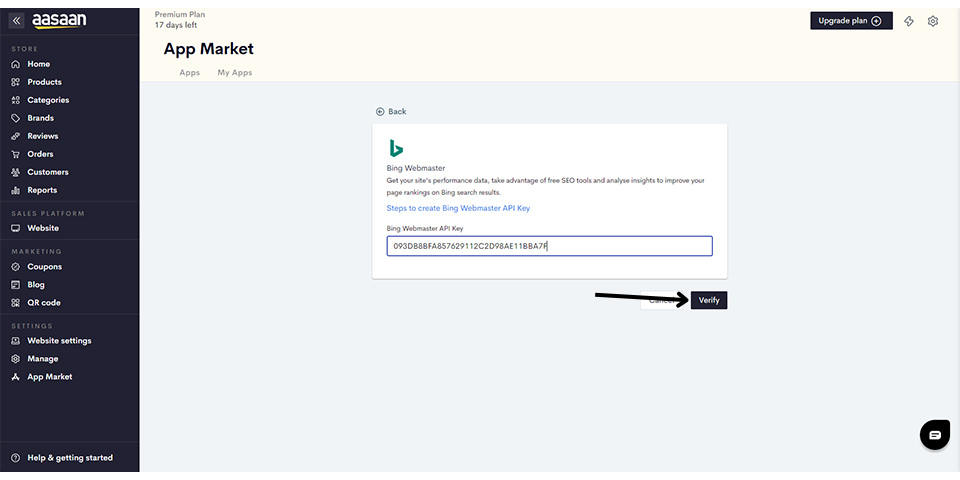This screenshot has height=480, width=960.
Task: Switch to the Apps tab
Action: (189, 73)
